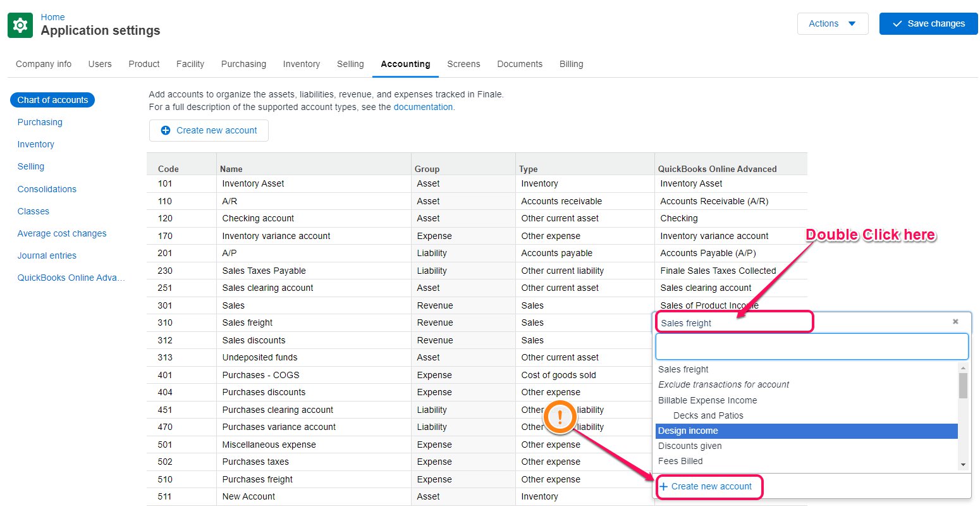
Task: Click the Create new account button above the table
Action: tap(209, 130)
